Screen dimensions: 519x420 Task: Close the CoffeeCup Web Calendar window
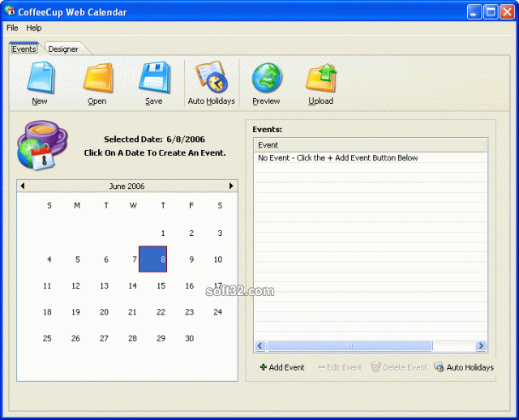click(x=507, y=12)
